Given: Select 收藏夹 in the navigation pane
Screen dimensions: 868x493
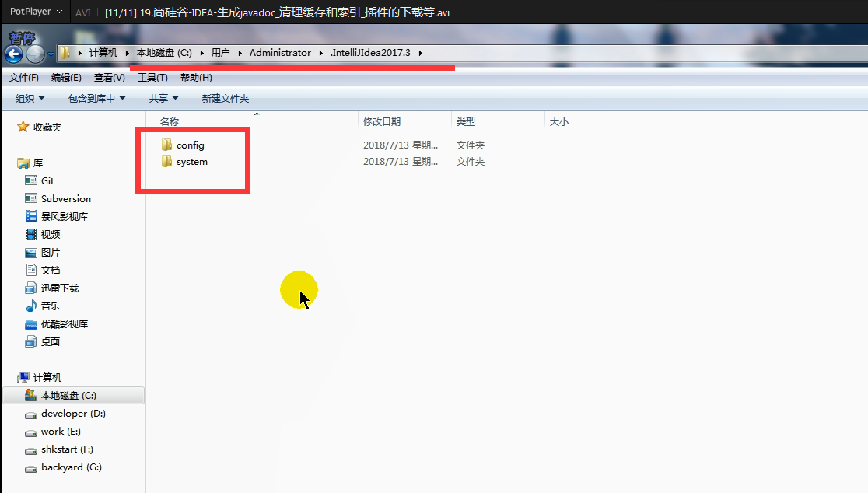Looking at the screenshot, I should (47, 128).
